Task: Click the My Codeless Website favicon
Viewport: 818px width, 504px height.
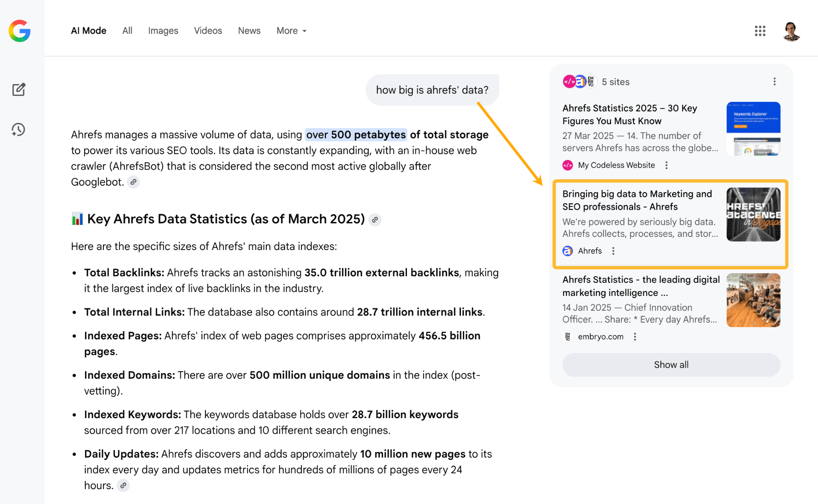Action: coord(568,165)
